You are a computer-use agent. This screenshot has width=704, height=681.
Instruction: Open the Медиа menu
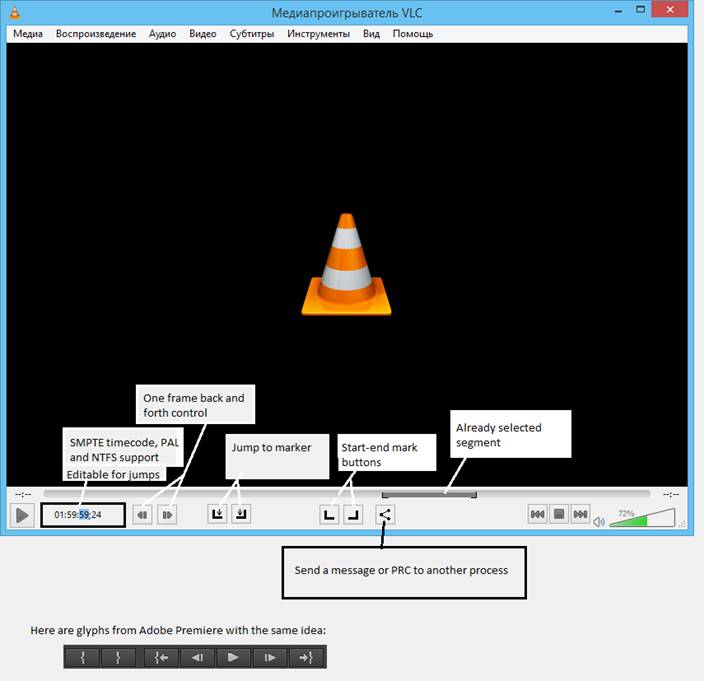[x=28, y=34]
